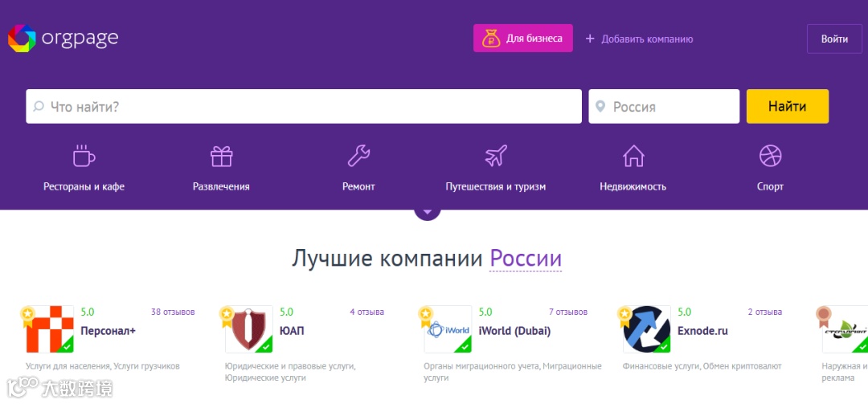
Task: Click Финансовые услуги, Обмен криптовалют text
Action: 702,365
